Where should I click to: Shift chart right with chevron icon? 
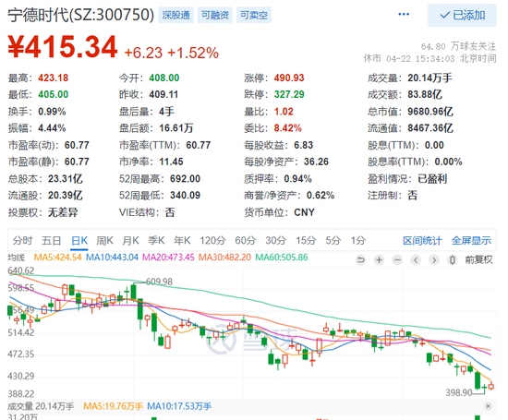(434, 259)
